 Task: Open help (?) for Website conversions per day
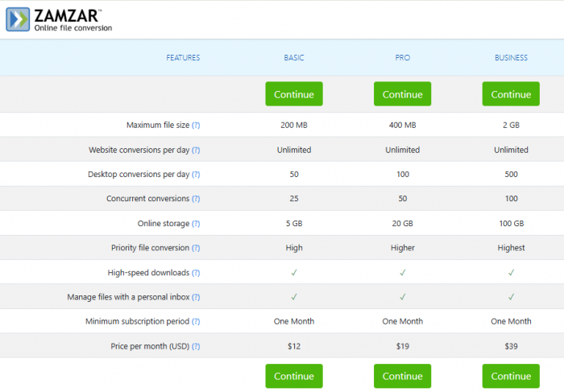pyautogui.click(x=196, y=150)
